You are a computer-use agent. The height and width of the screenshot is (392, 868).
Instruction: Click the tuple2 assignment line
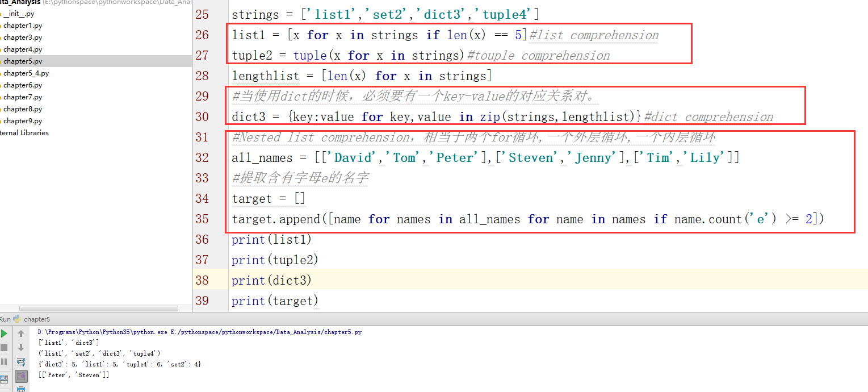(421, 55)
